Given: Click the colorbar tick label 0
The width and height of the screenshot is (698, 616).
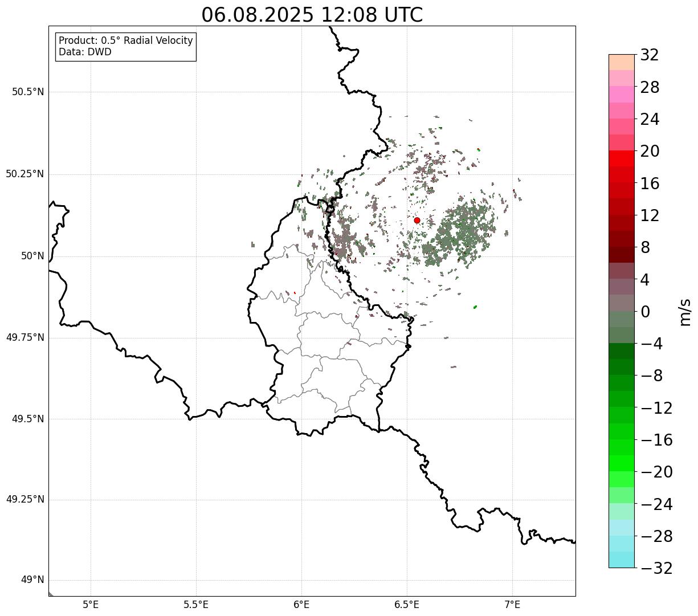Looking at the screenshot, I should click(x=645, y=312).
